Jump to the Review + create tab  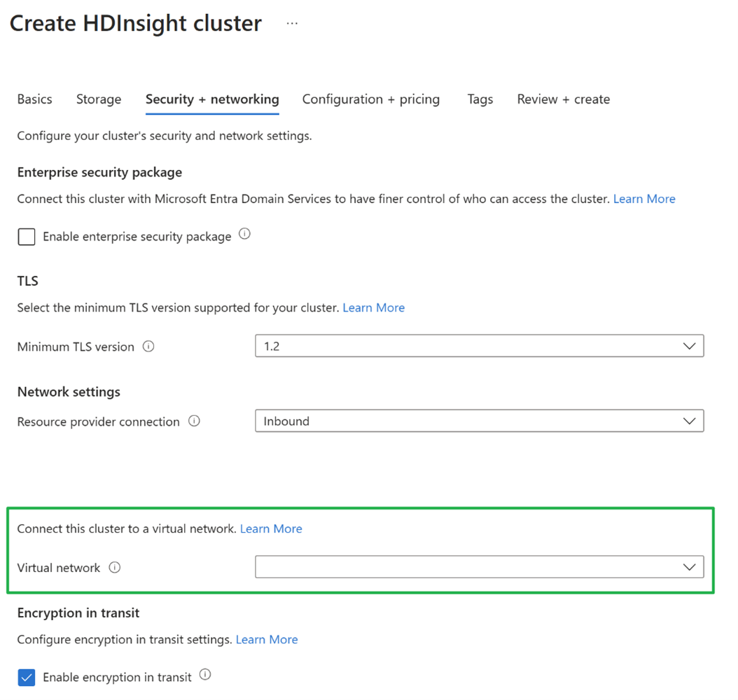563,99
